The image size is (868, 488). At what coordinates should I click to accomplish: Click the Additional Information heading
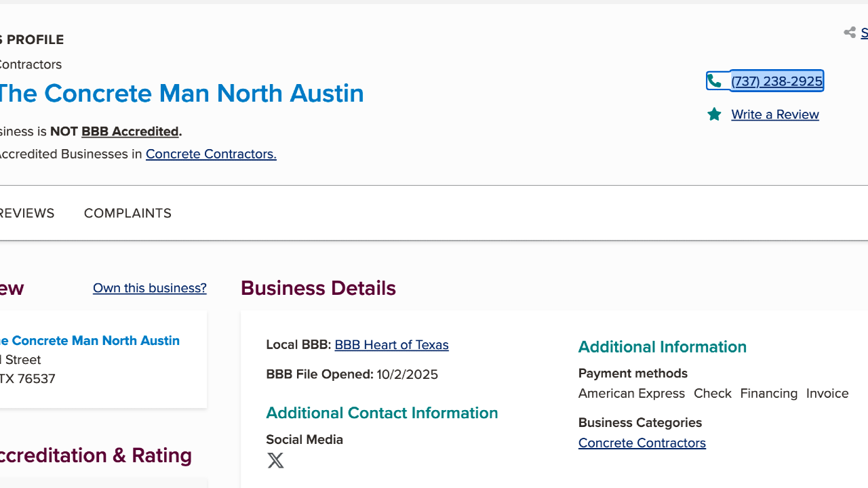point(663,346)
